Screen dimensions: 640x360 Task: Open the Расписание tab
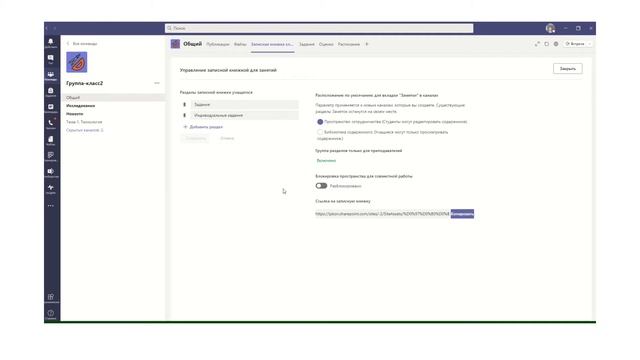pos(349,44)
